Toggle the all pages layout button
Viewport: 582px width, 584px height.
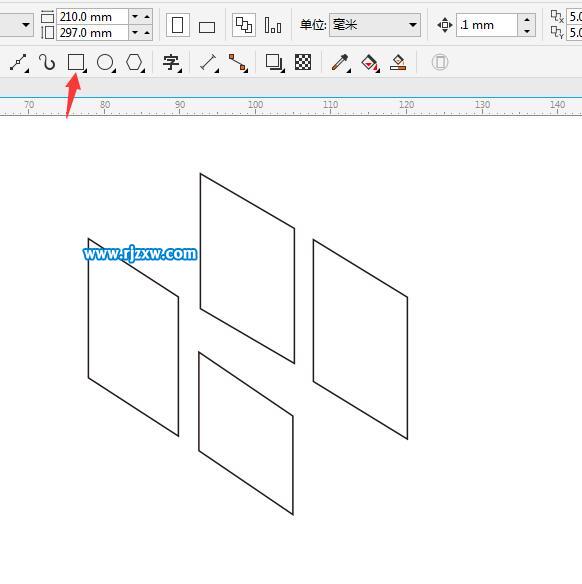244,25
